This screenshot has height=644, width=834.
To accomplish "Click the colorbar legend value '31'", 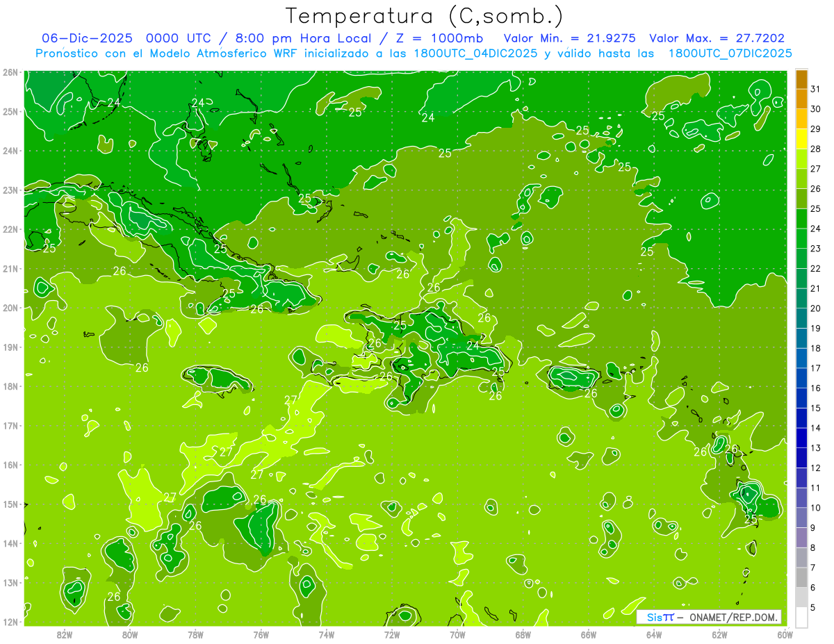I will (x=816, y=89).
